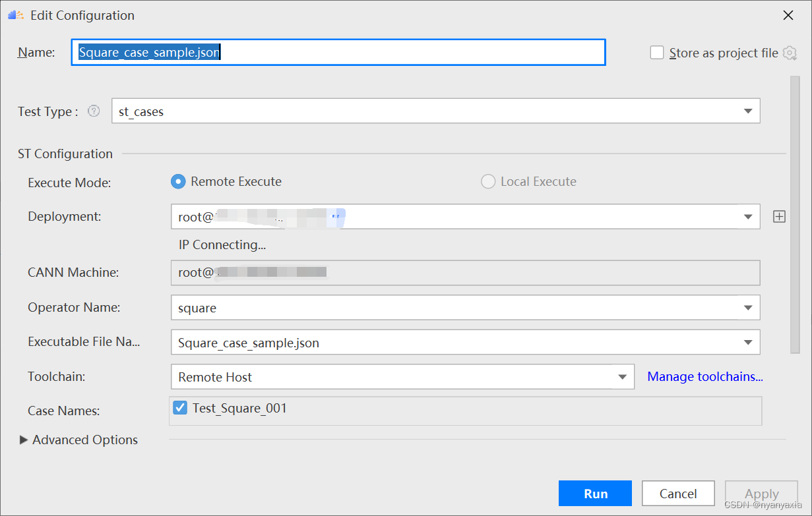Select the Remote Execute radio button
The image size is (812, 516).
click(x=178, y=181)
